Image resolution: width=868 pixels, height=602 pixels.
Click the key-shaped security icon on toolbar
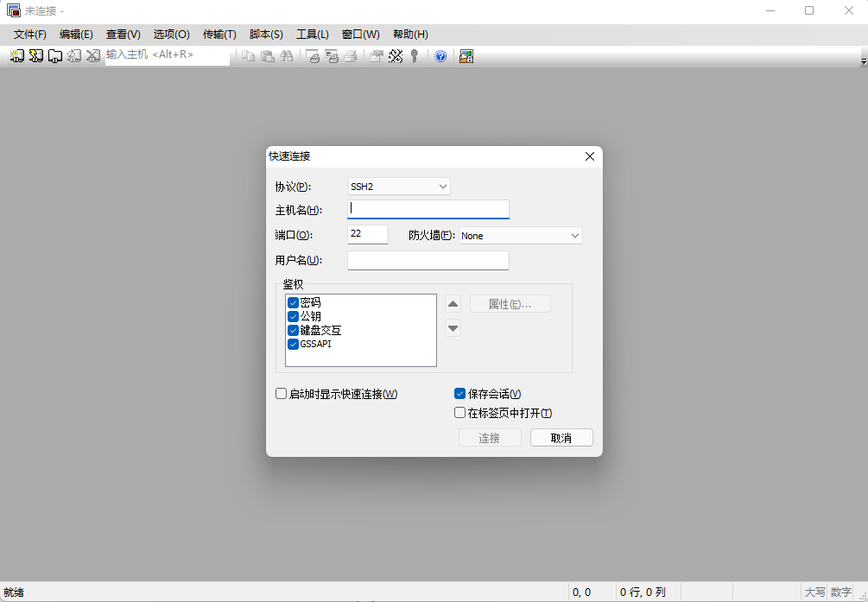click(413, 55)
